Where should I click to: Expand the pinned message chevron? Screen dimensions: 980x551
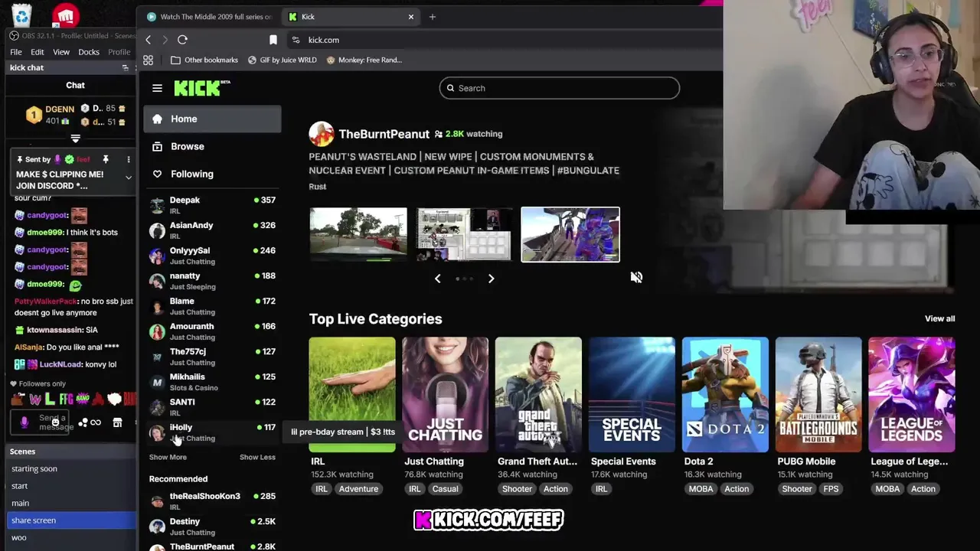pos(129,177)
